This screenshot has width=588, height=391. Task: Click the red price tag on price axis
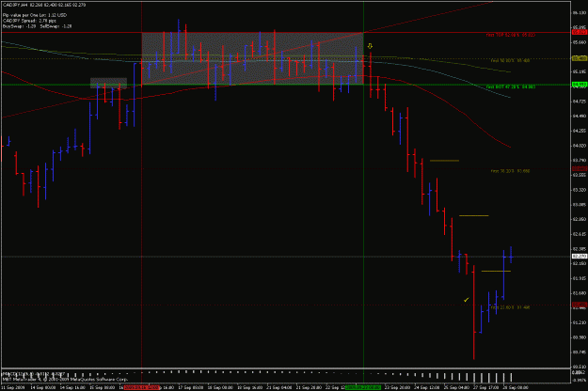coord(580,33)
